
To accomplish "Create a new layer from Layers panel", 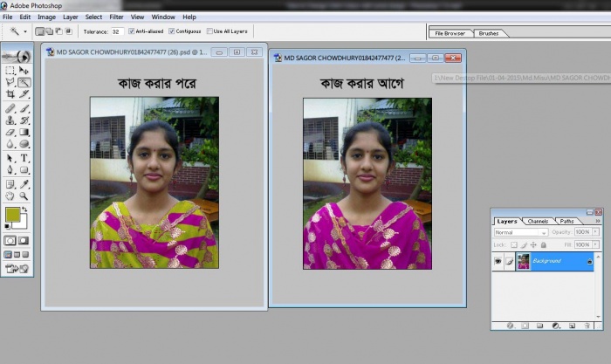I will 573,325.
